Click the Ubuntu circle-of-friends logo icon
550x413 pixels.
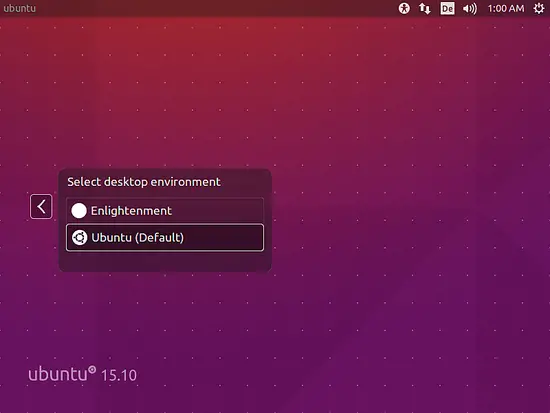[x=80, y=238]
